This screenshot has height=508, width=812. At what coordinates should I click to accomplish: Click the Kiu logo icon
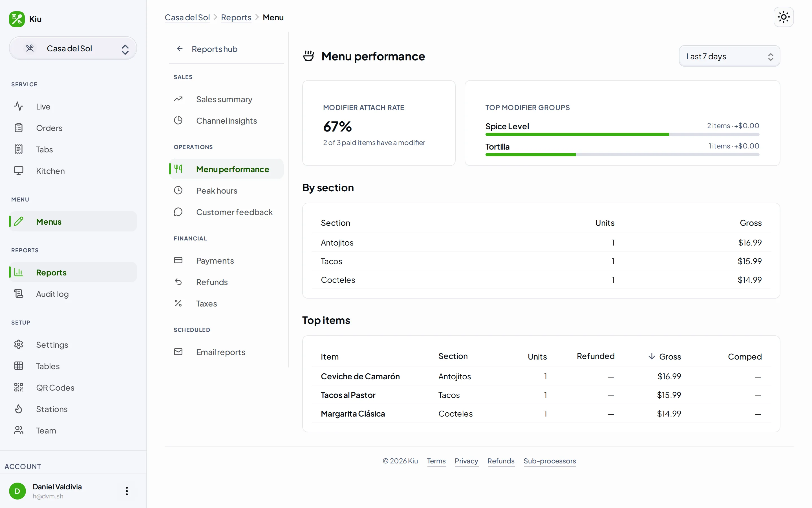click(17, 19)
